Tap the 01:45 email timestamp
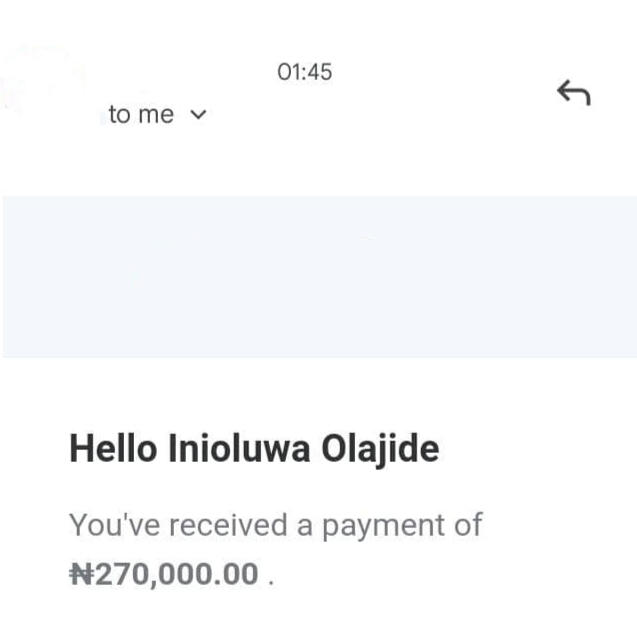This screenshot has height=637, width=637. (x=304, y=72)
